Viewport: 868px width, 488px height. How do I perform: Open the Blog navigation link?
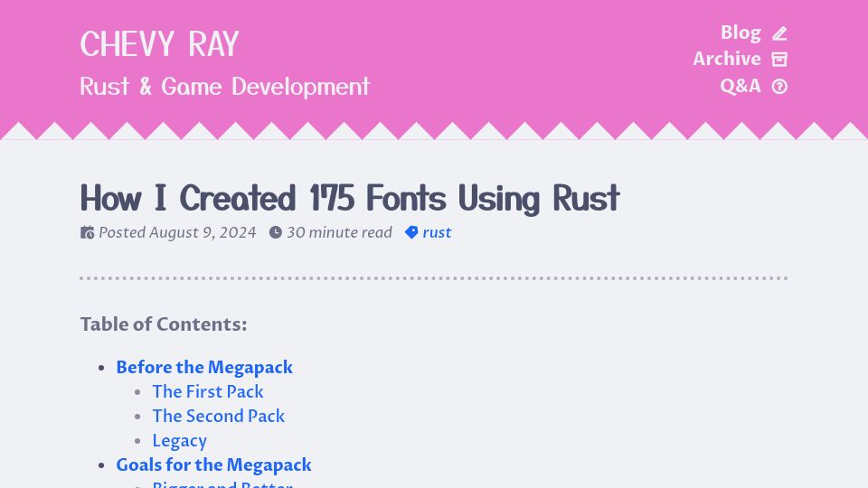pos(741,33)
